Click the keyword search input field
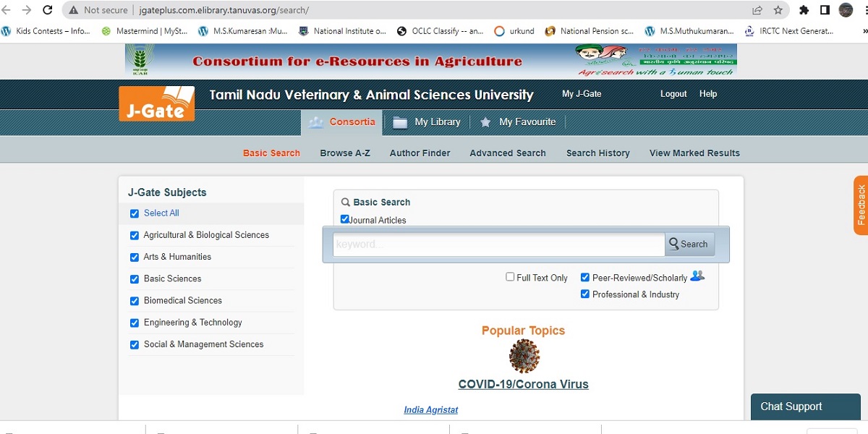Screen dimensions: 868x434 [498, 244]
